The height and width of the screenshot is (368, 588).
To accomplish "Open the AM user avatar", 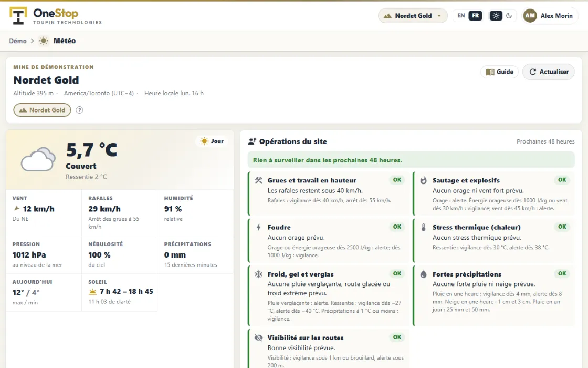I will 530,16.
